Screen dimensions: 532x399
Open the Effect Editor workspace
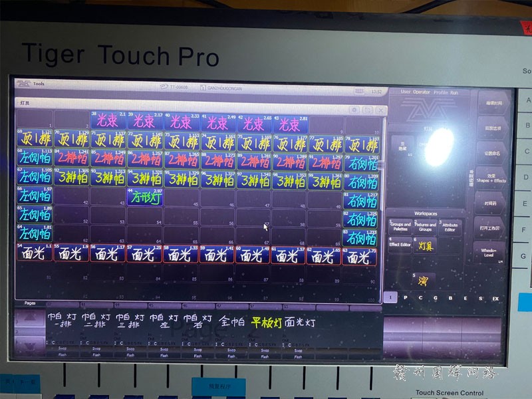pos(400,245)
